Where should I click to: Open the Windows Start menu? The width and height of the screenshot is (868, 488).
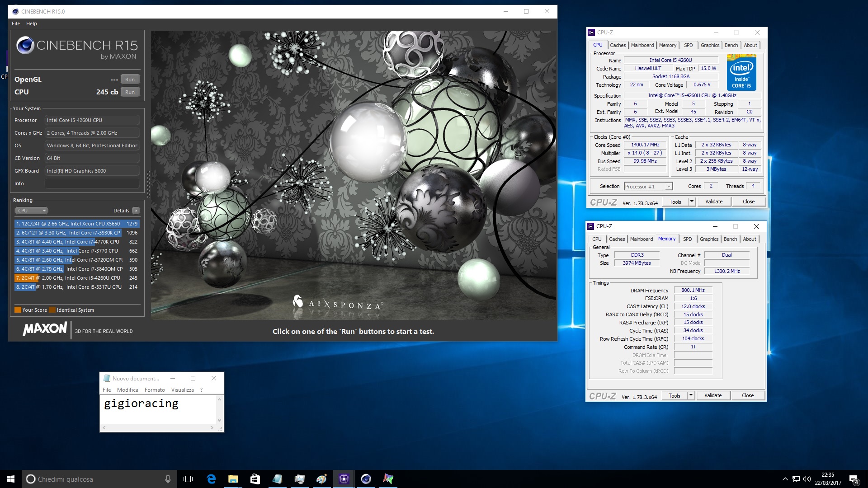coord(11,479)
